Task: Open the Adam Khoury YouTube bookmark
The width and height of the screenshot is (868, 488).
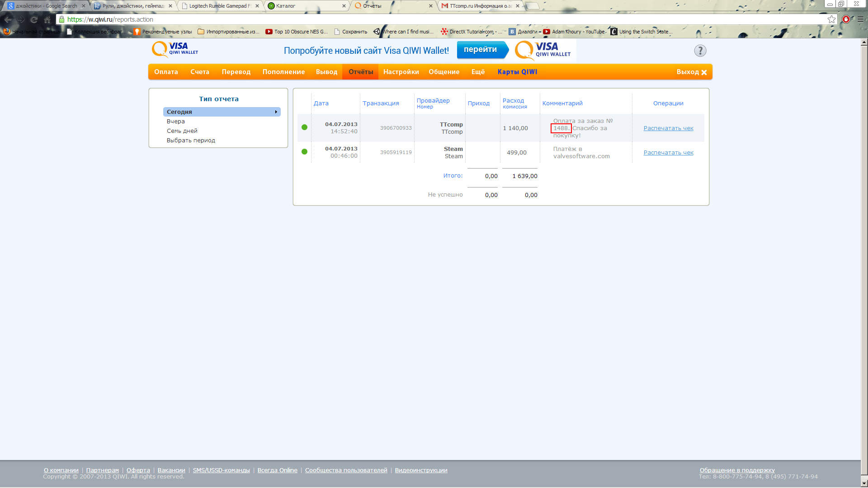Action: [x=574, y=32]
